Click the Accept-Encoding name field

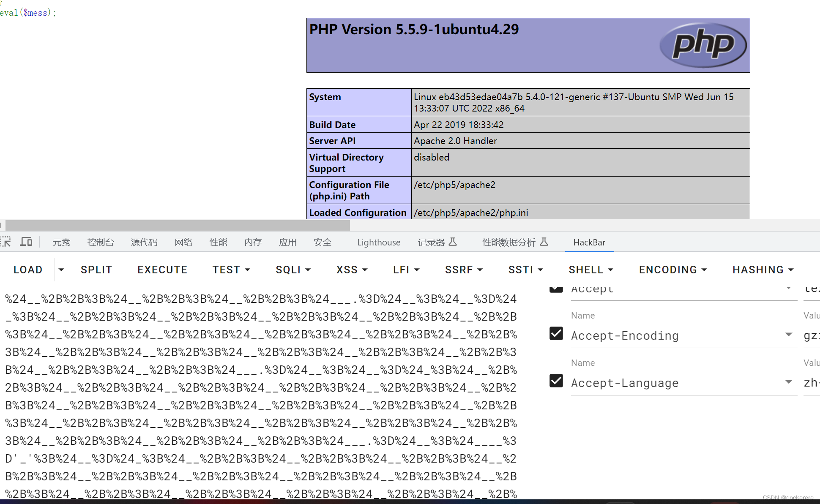pyautogui.click(x=683, y=335)
